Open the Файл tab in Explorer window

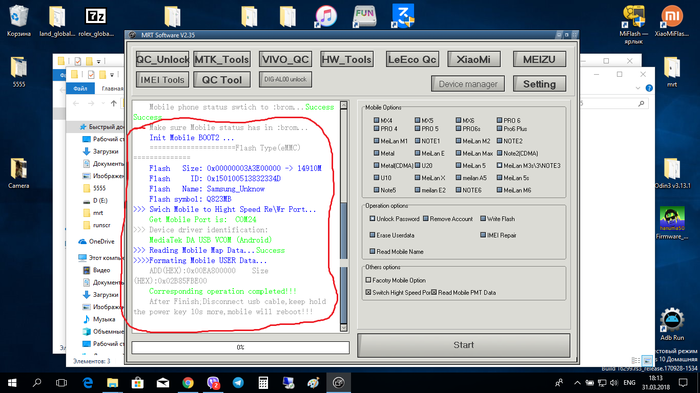(x=80, y=88)
